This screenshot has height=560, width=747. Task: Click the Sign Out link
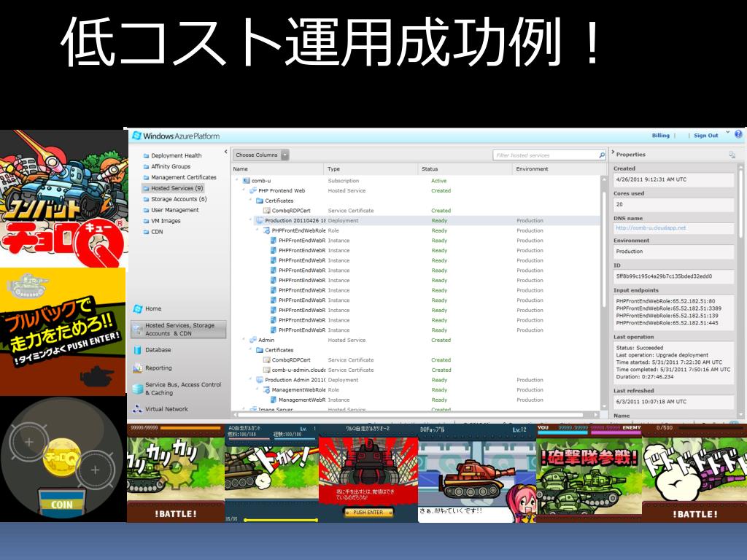click(x=705, y=136)
